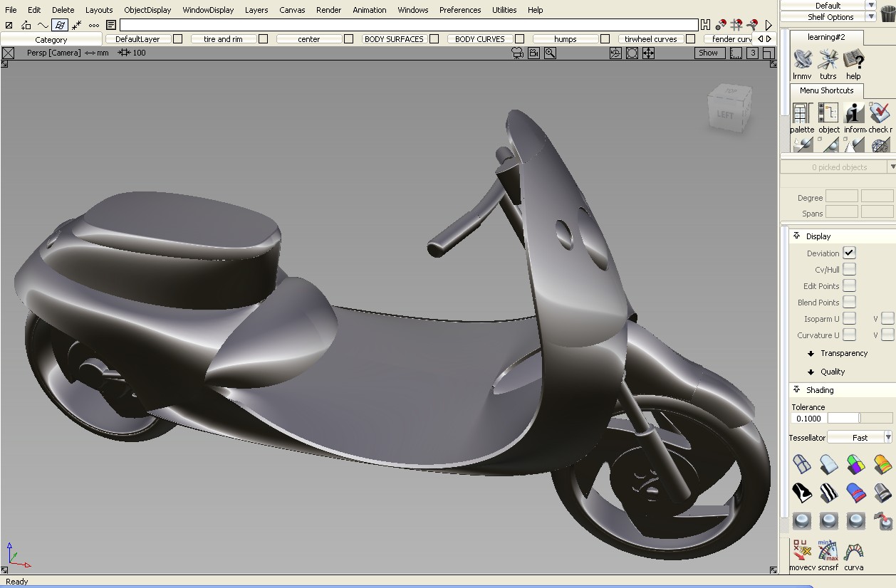Expand the Transparency section

click(x=843, y=352)
